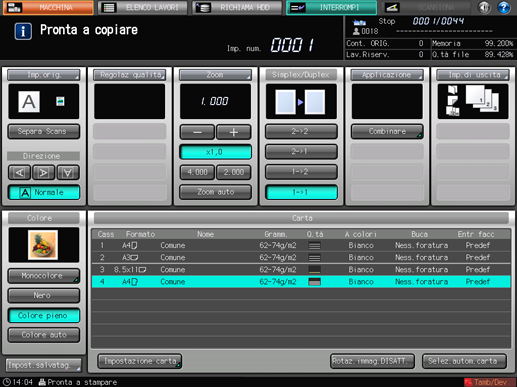Click the Memoria 99.200% value

(x=499, y=43)
